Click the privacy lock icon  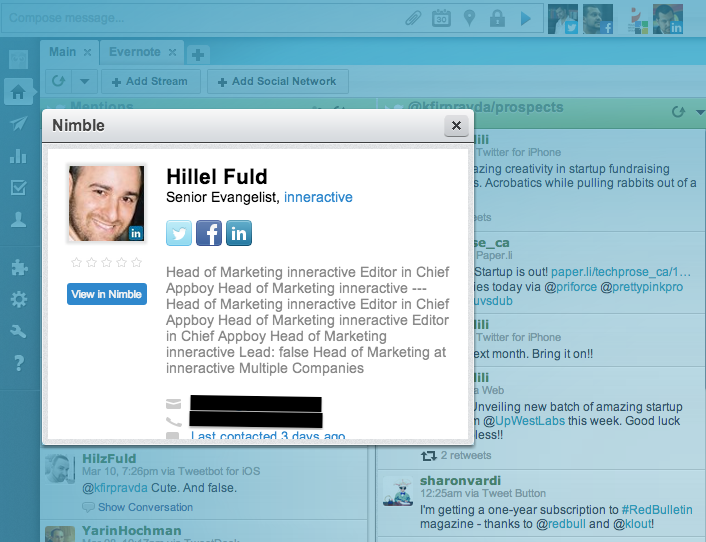coord(497,18)
